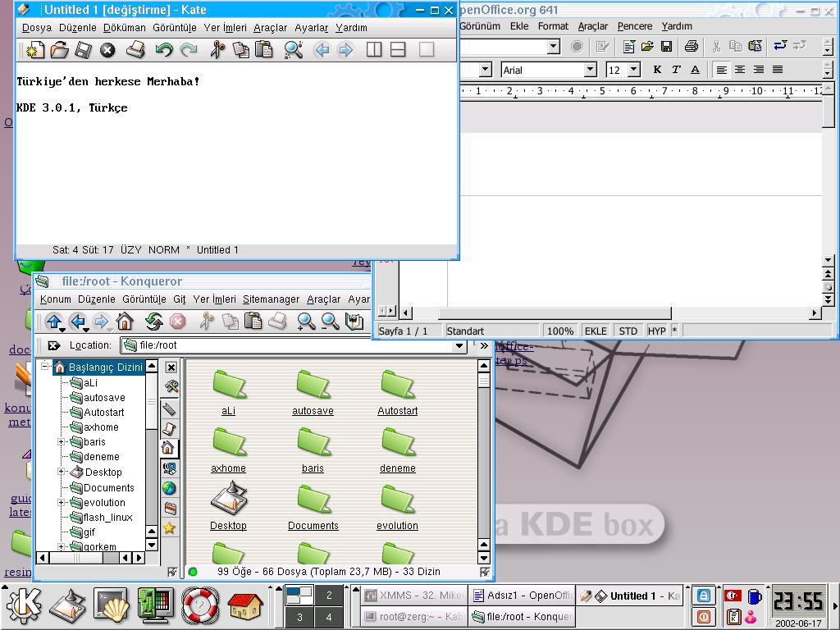Click the Cut scissors icon in Kate
The height and width of the screenshot is (630, 840).
point(217,50)
